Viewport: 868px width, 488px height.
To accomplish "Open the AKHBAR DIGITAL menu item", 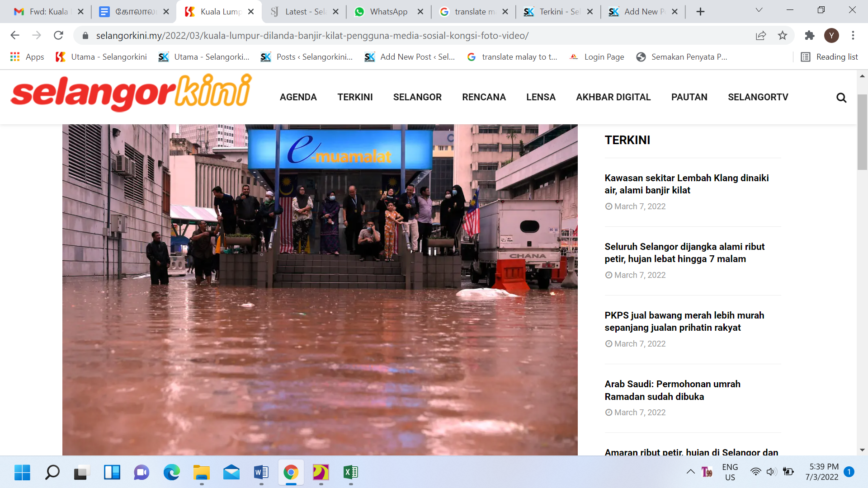I will tap(613, 97).
